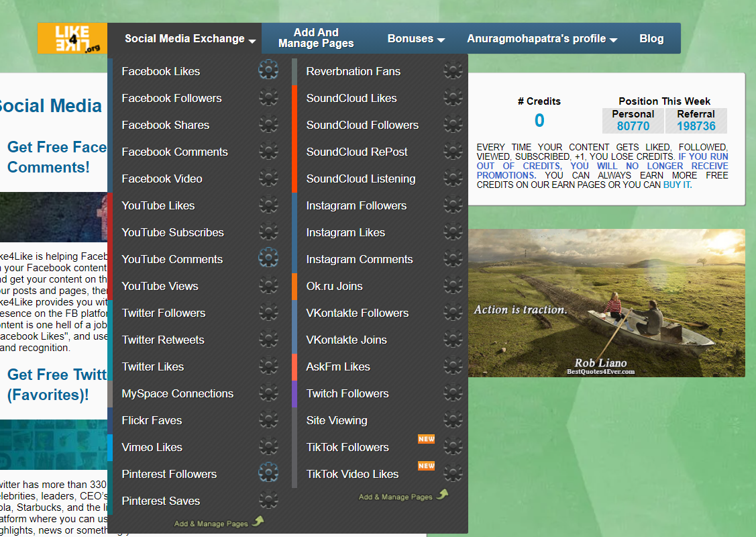Viewport: 756px width, 537px height.
Task: Click the gear icon beside SoundCloud Likes
Action: coord(453,98)
